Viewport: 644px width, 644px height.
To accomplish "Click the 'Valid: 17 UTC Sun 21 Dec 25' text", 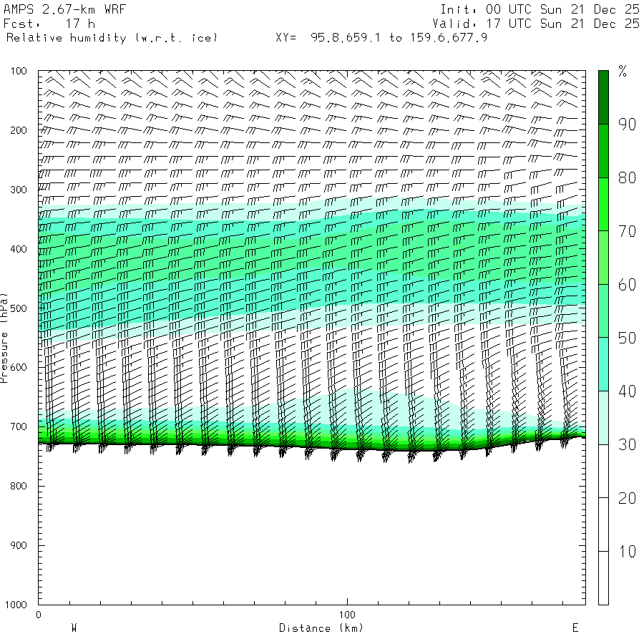I will pyautogui.click(x=535, y=24).
